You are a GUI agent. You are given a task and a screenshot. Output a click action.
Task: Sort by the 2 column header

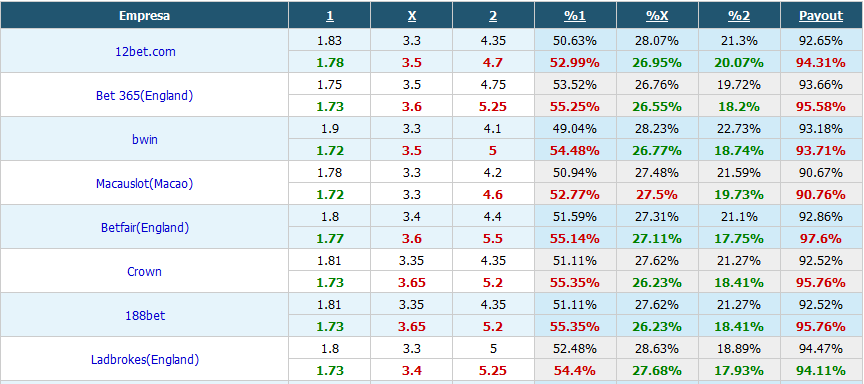click(x=493, y=15)
